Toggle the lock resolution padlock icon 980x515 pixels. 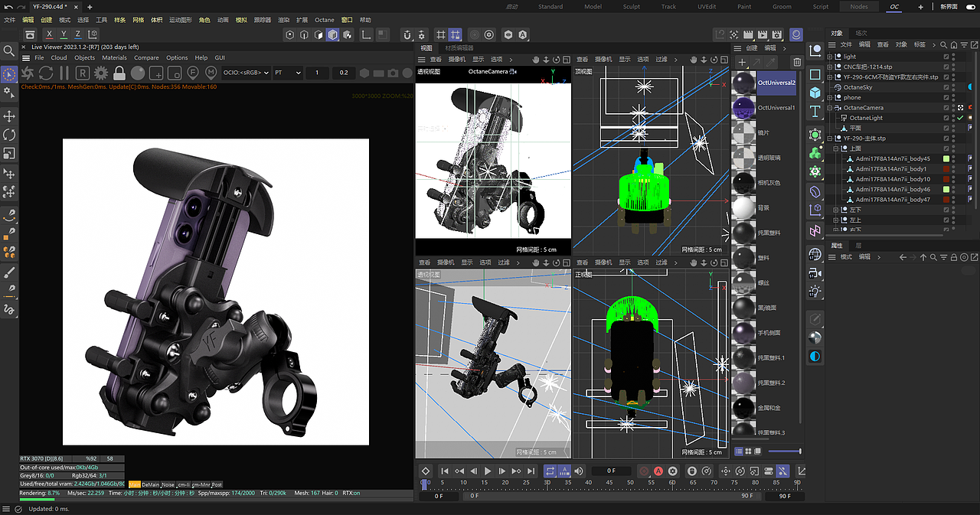[119, 73]
